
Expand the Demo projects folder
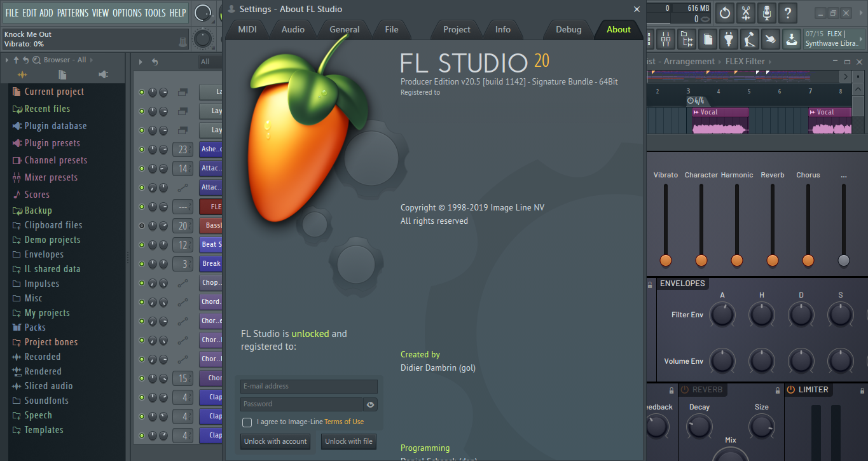pyautogui.click(x=52, y=240)
